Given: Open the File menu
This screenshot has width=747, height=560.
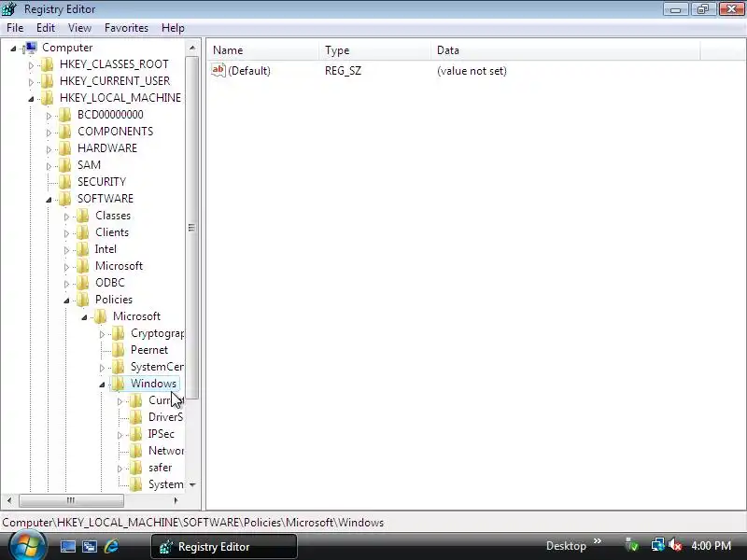Looking at the screenshot, I should [15, 28].
